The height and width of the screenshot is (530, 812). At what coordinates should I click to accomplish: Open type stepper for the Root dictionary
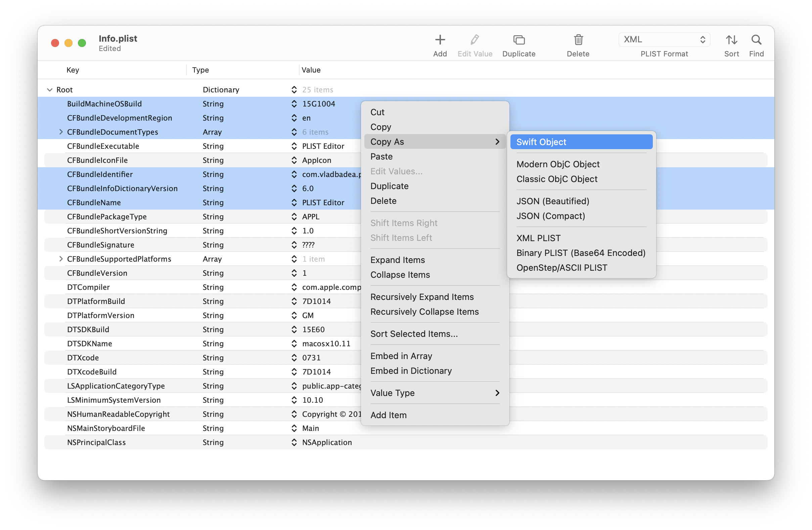point(294,90)
